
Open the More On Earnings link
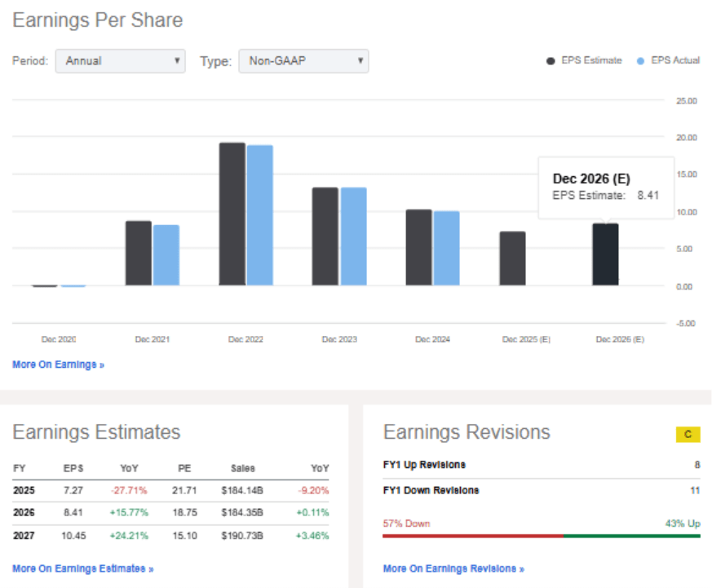point(57,364)
